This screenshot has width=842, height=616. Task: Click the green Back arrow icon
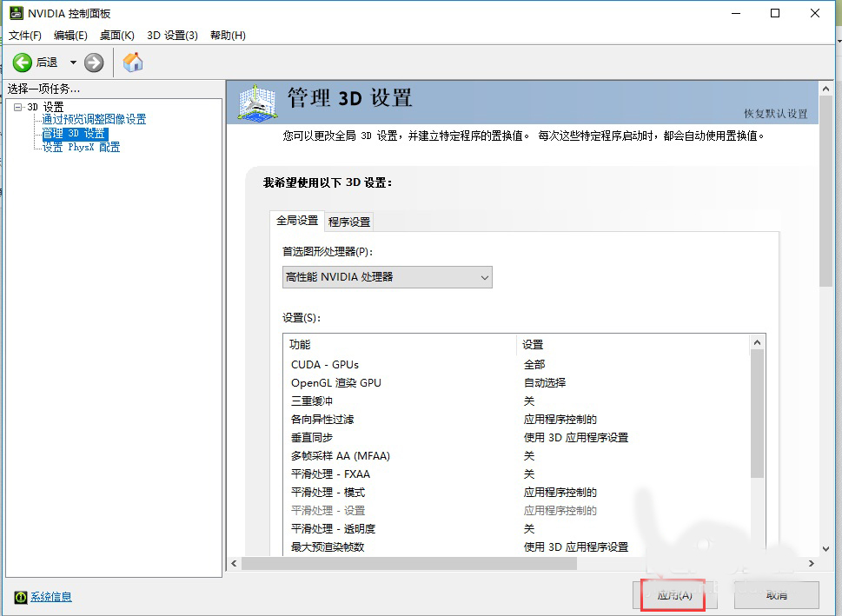click(x=23, y=63)
